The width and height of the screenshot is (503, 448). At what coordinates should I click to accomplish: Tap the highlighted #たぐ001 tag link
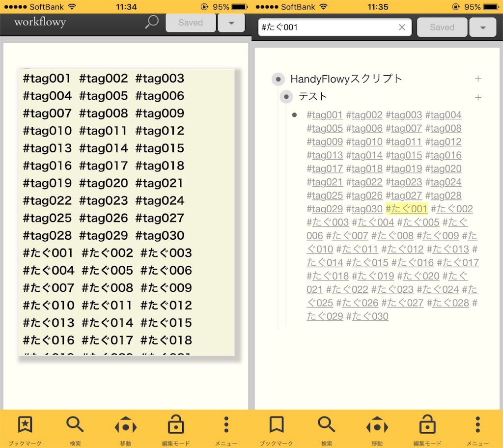click(406, 209)
